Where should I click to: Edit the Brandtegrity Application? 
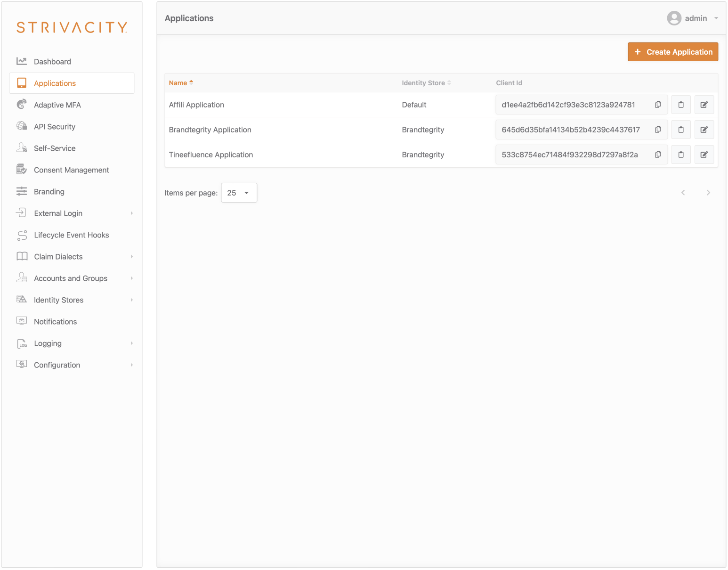(x=704, y=130)
